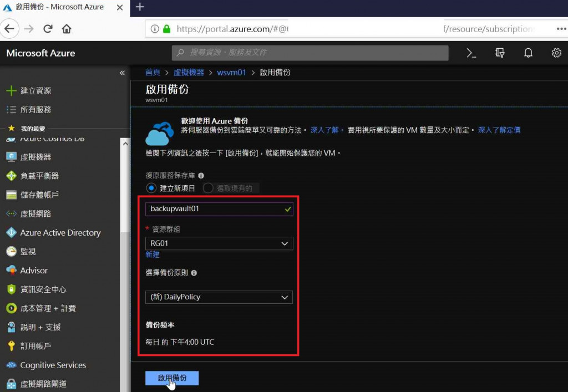This screenshot has height=392, width=568.
Task: Click the Cognitive Services icon
Action: (x=11, y=365)
